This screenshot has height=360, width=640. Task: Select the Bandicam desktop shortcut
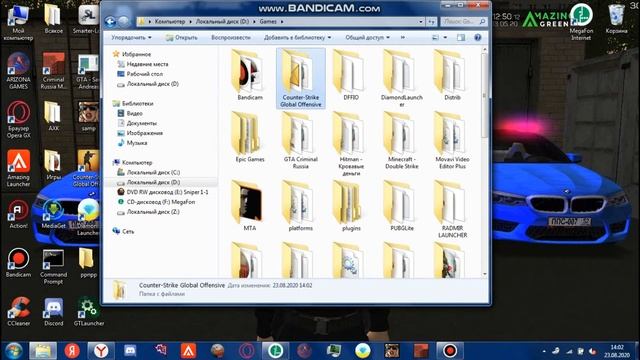click(18, 263)
